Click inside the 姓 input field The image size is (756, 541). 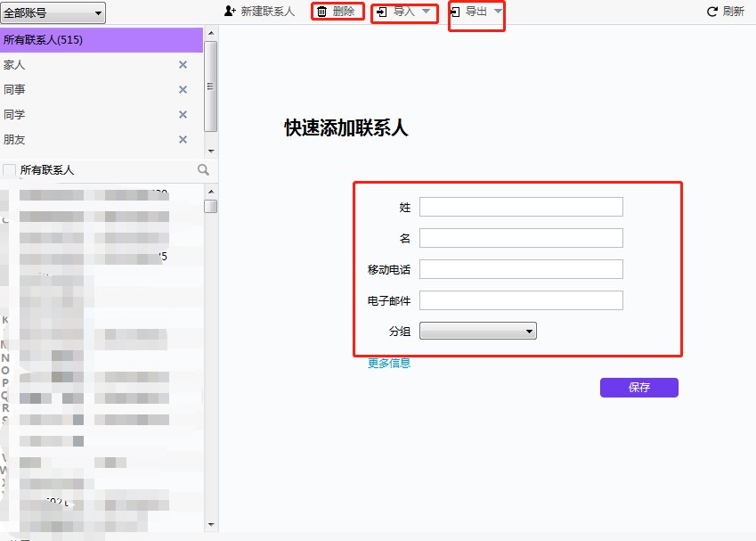point(520,206)
